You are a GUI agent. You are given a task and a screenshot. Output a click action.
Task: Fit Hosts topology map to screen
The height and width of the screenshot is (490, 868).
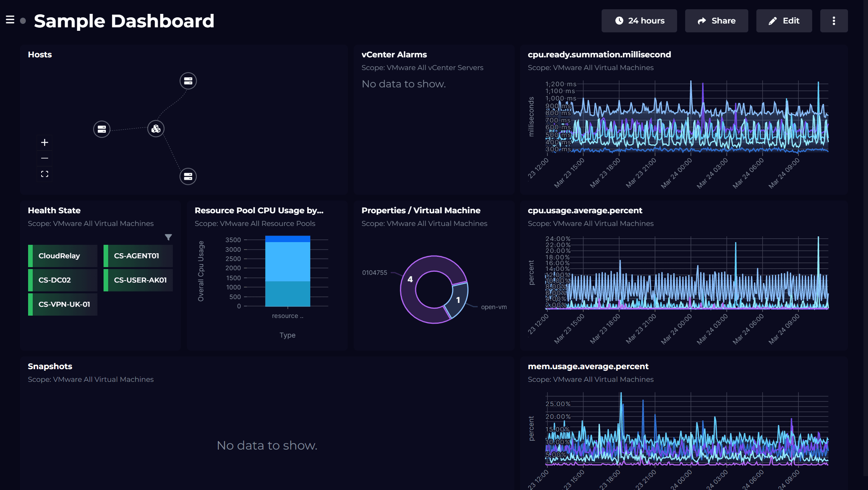point(45,174)
